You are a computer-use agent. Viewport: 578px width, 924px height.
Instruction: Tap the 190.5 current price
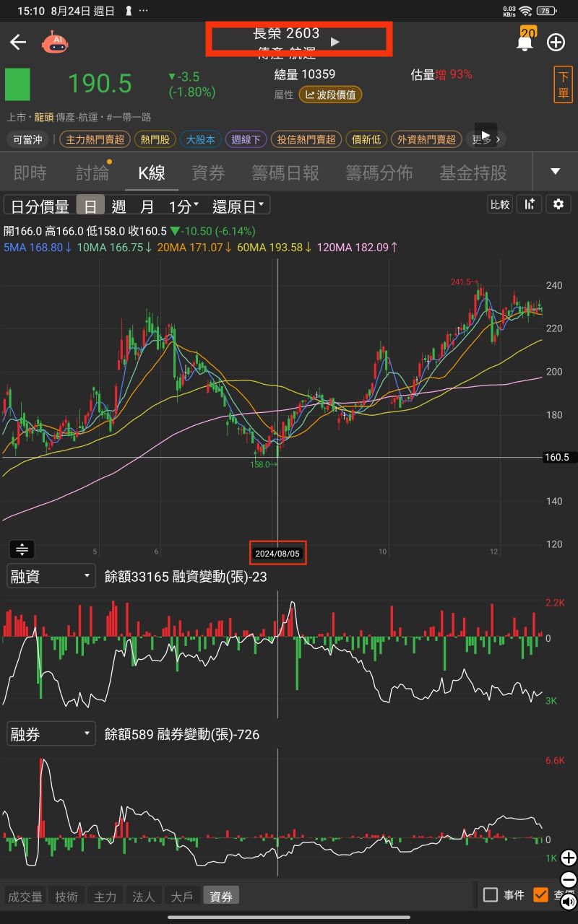[100, 84]
